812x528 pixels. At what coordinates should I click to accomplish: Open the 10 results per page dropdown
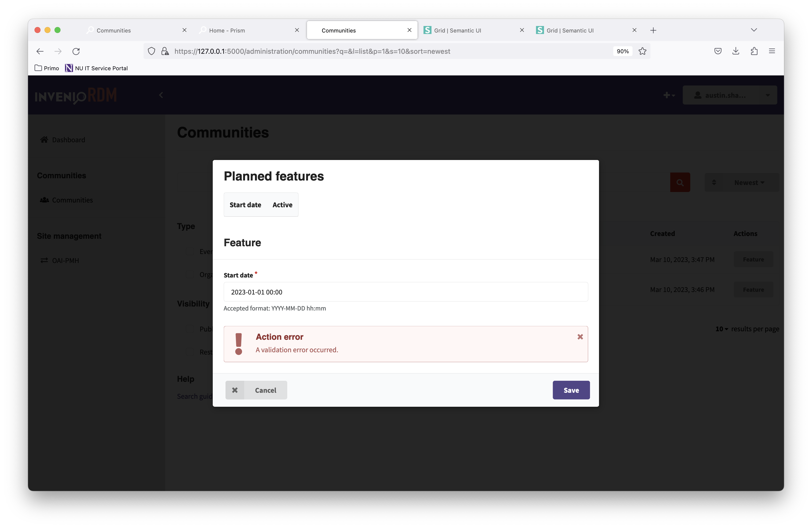point(721,329)
